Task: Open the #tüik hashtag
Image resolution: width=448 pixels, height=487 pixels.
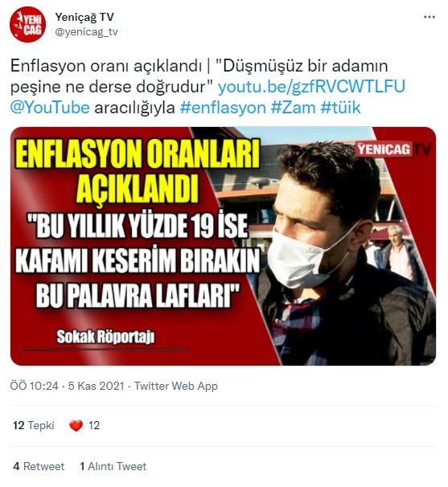Action: 340,108
